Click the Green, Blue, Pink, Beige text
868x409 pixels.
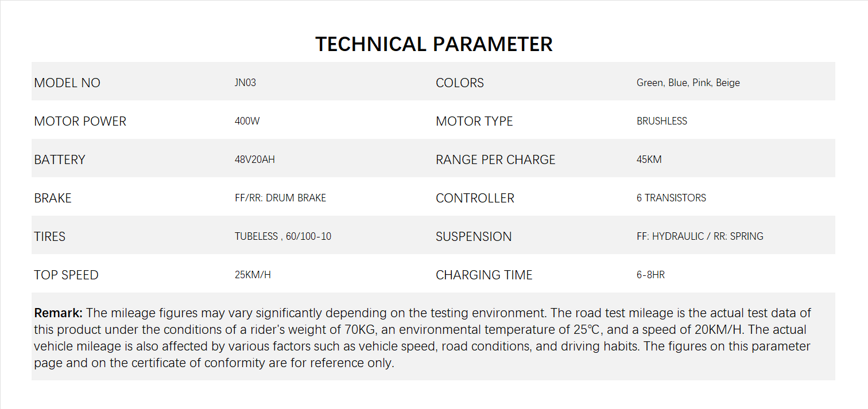click(688, 83)
